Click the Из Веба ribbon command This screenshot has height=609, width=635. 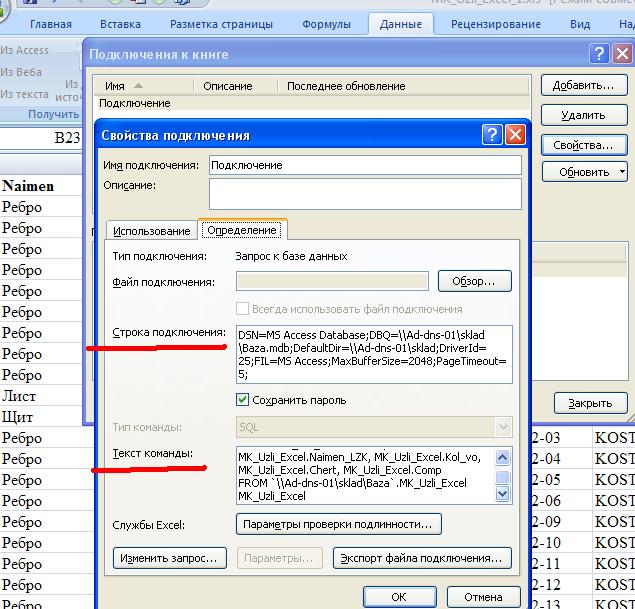click(x=21, y=72)
